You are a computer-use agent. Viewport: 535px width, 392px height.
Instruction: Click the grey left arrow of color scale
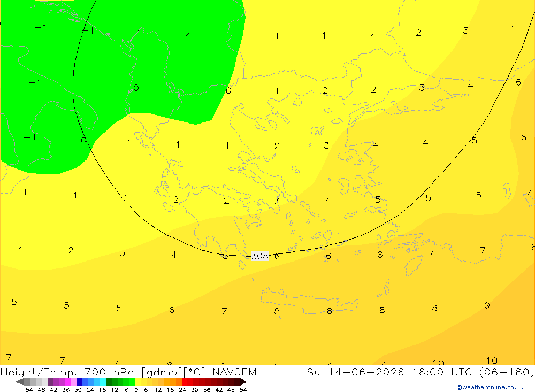point(19,381)
